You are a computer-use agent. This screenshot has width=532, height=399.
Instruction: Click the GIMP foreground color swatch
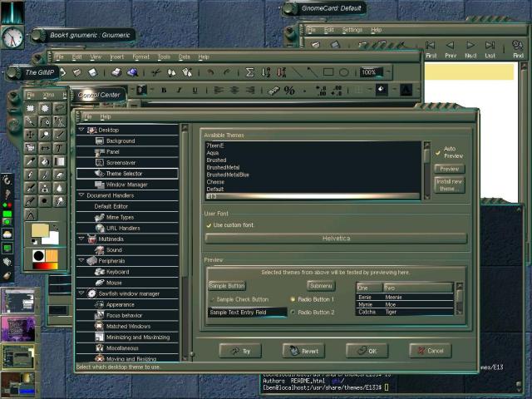click(x=40, y=230)
